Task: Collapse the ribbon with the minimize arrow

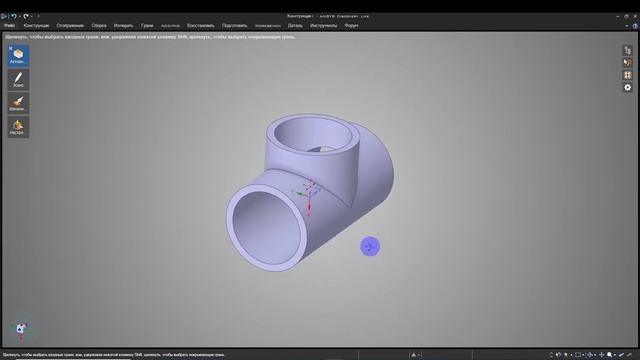Action: point(627,26)
